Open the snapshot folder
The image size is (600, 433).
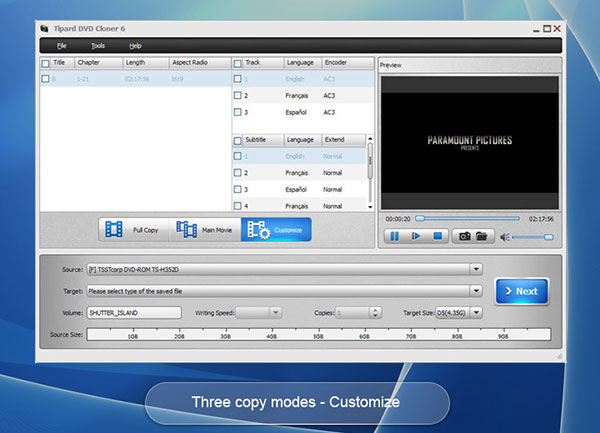click(482, 236)
